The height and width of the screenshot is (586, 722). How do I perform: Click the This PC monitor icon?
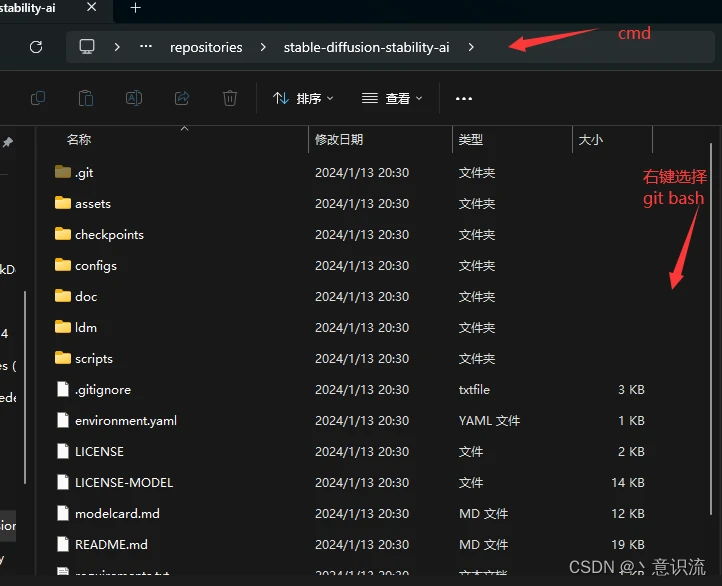tap(87, 46)
